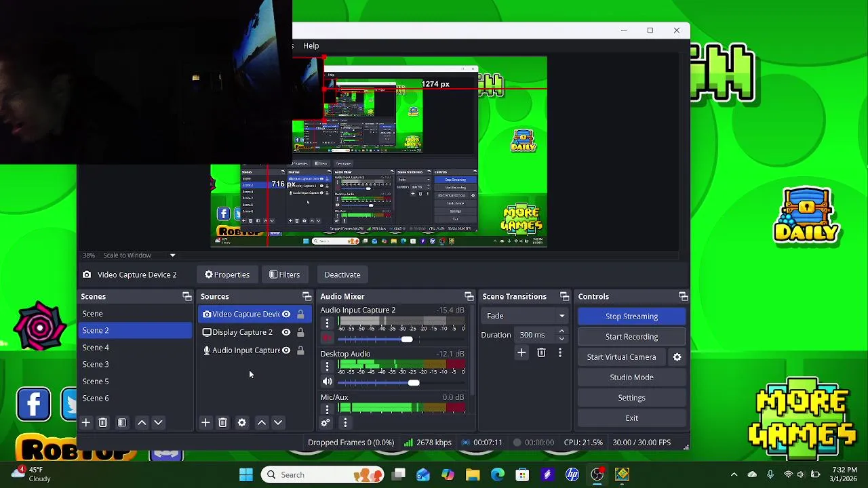Screen dimensions: 868x488
Task: Deactivate the video capture device
Action: pos(342,274)
